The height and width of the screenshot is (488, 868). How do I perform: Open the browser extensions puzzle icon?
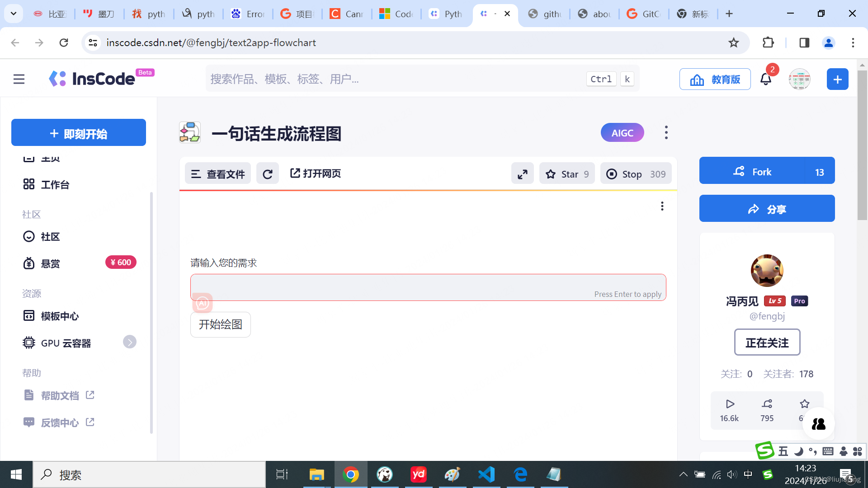[x=768, y=42]
